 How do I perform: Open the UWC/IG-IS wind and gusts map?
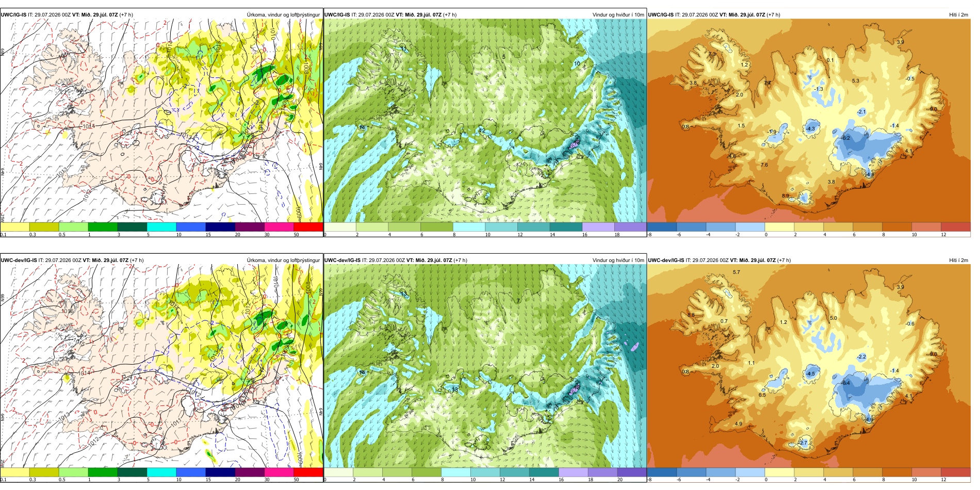[x=485, y=121]
